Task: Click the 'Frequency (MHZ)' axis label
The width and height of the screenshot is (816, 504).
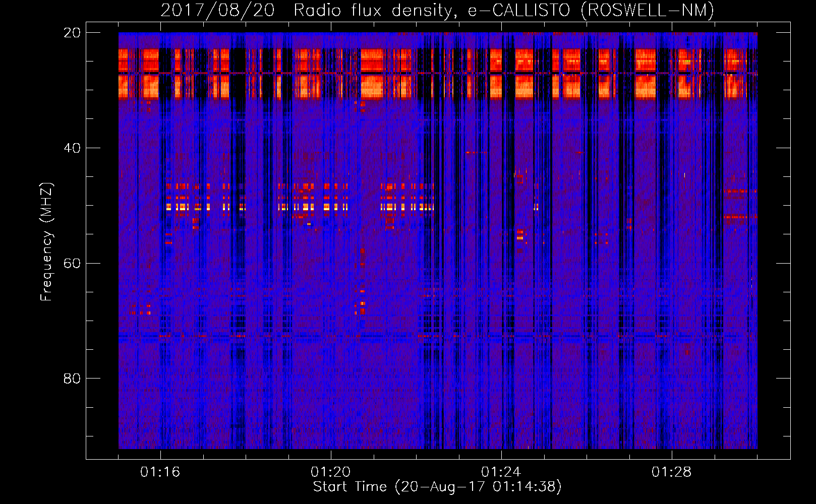Action: [x=46, y=242]
